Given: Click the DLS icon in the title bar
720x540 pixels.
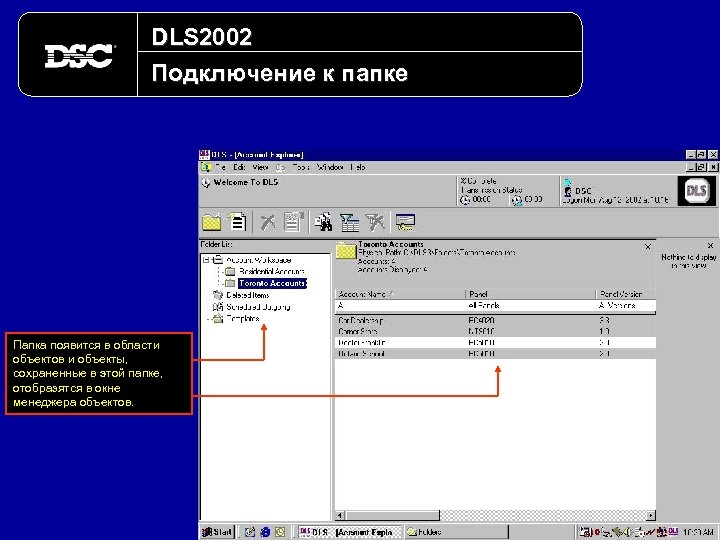Looking at the screenshot, I should click(204, 155).
